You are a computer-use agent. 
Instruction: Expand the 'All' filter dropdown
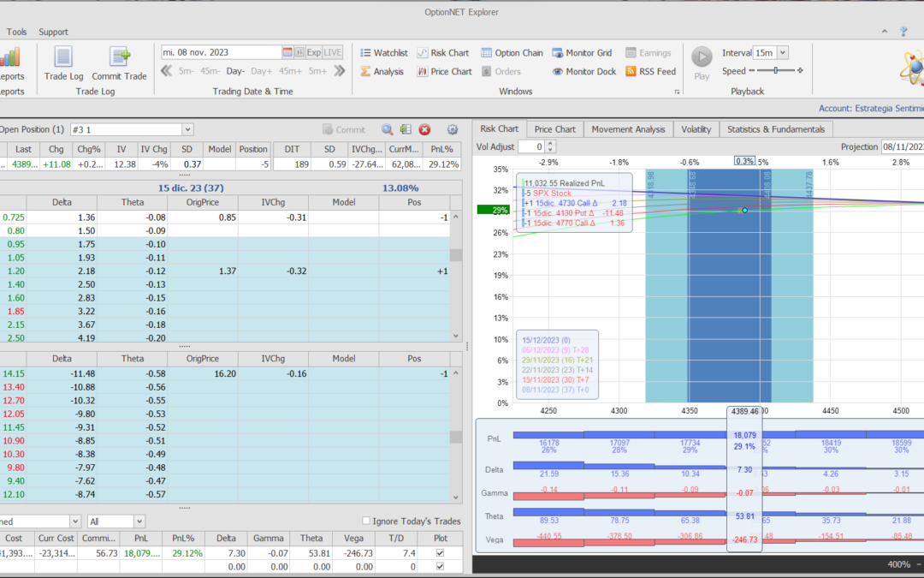point(139,521)
